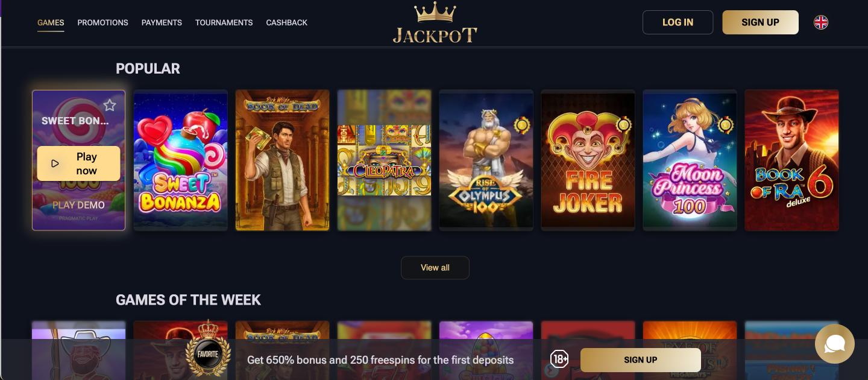
Task: Click the Favorite laurel badge icon
Action: [209, 353]
